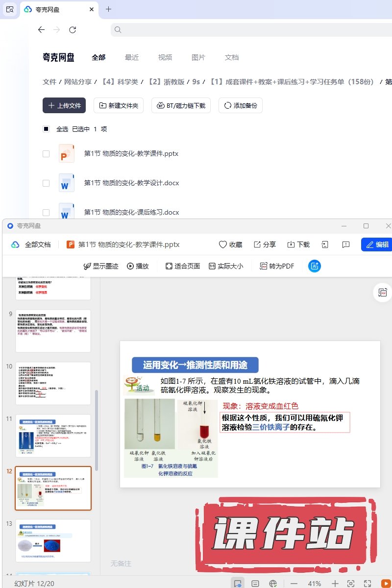392x588 pixels.
Task: Enter fullscreen using status bar expand icon
Action: coord(368,583)
